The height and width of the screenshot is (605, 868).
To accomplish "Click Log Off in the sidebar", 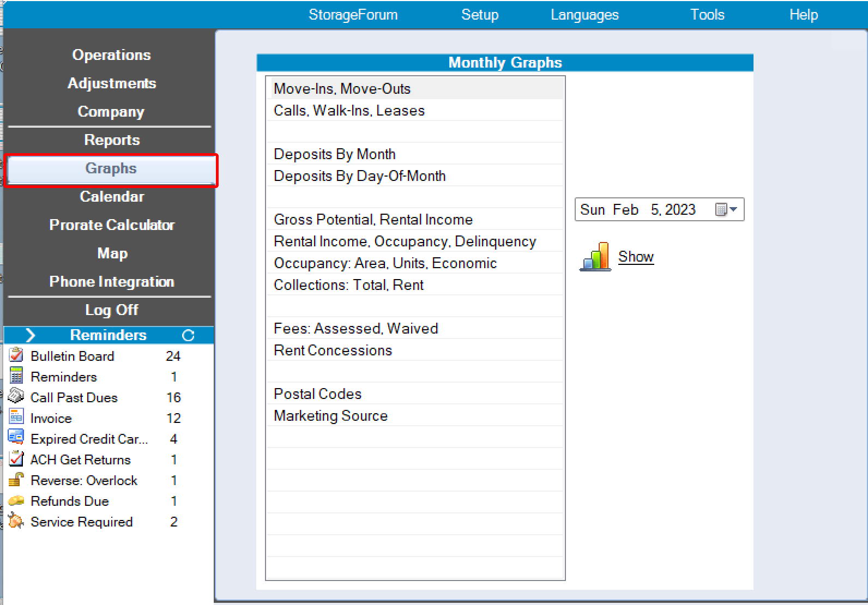I will tap(111, 310).
